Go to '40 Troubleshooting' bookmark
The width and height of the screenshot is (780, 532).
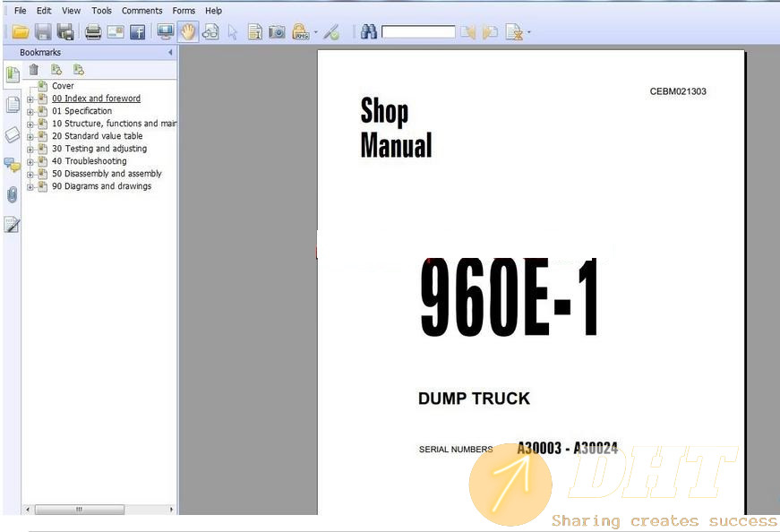90,161
